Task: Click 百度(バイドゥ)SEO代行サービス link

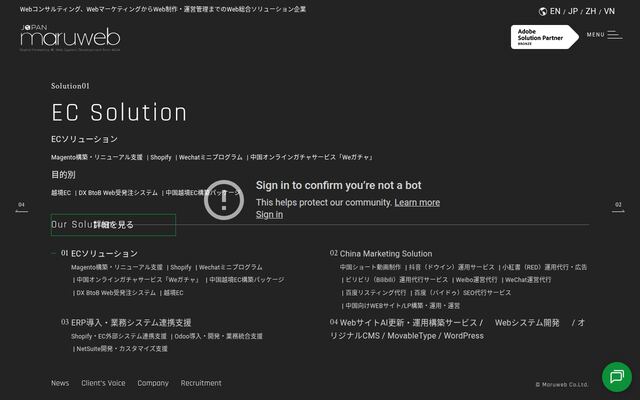Action: (463, 293)
